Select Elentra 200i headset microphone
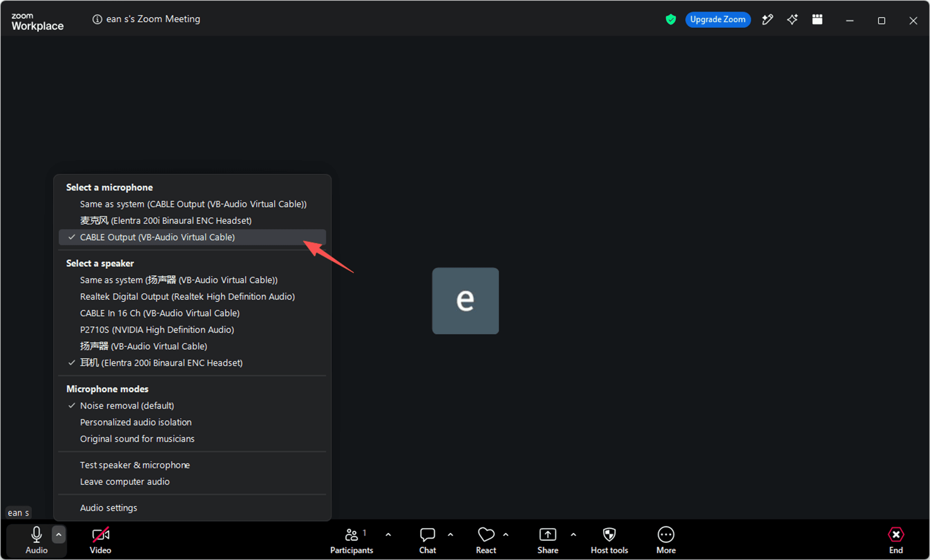 pyautogui.click(x=192, y=221)
